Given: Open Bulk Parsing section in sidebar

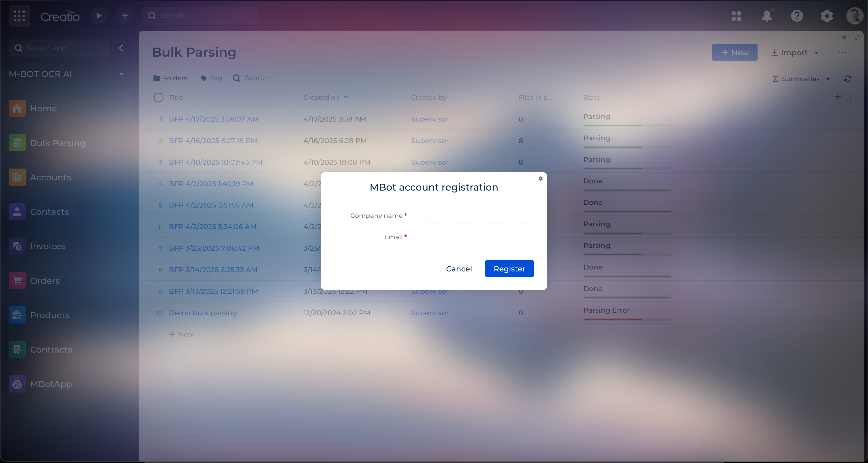Looking at the screenshot, I should pos(47,143).
